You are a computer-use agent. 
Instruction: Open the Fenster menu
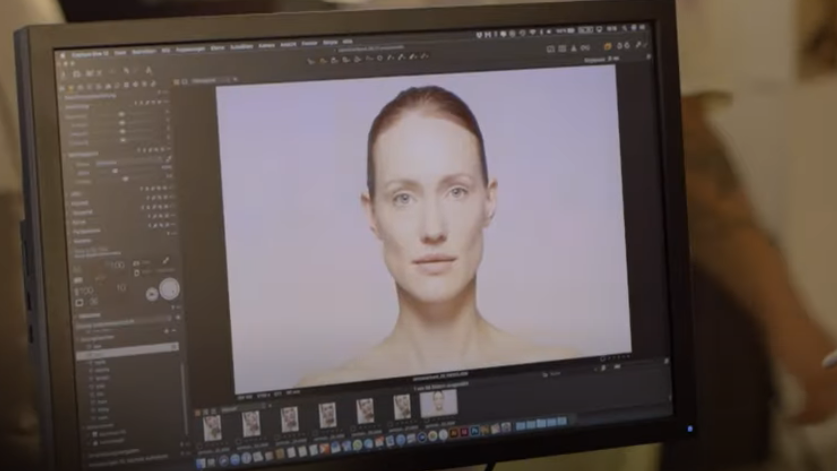pos(309,44)
